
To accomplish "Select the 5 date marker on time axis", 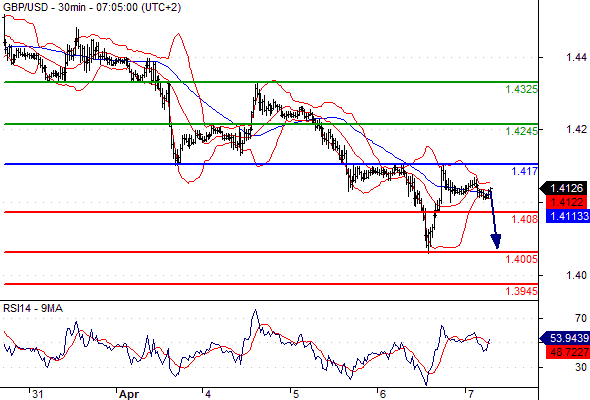I will (295, 394).
